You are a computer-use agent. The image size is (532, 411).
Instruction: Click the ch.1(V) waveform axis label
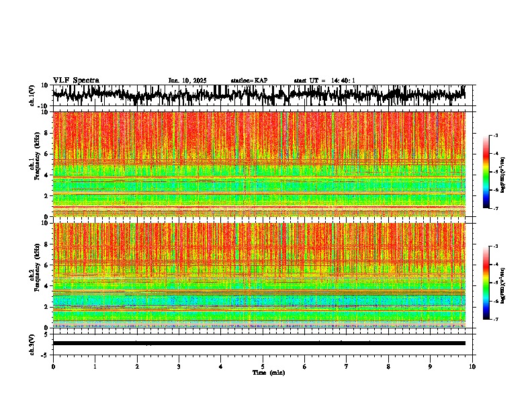tap(32, 95)
